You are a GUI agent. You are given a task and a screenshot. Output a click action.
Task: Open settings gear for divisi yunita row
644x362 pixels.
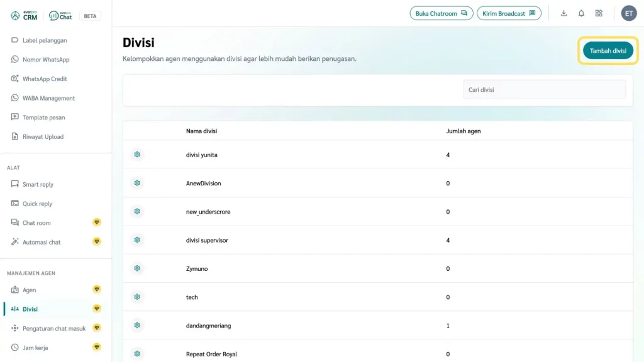pos(137,155)
